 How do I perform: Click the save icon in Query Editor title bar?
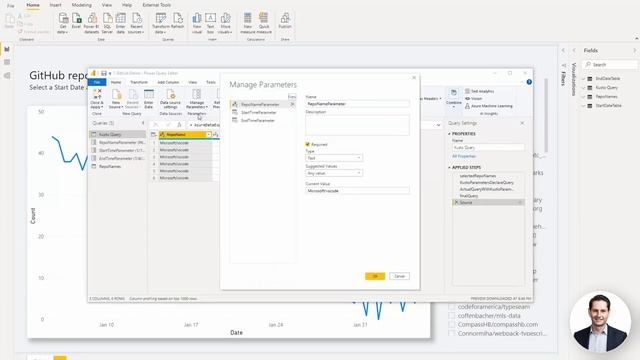104,73
